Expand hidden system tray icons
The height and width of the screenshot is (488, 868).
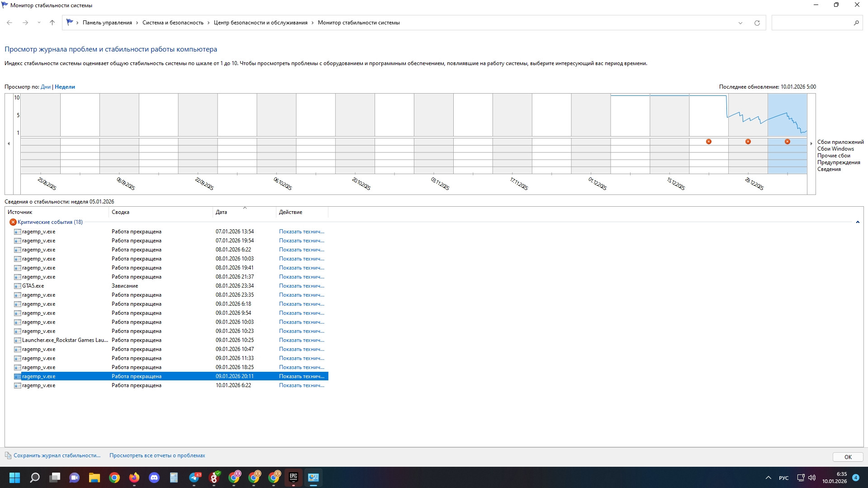768,478
